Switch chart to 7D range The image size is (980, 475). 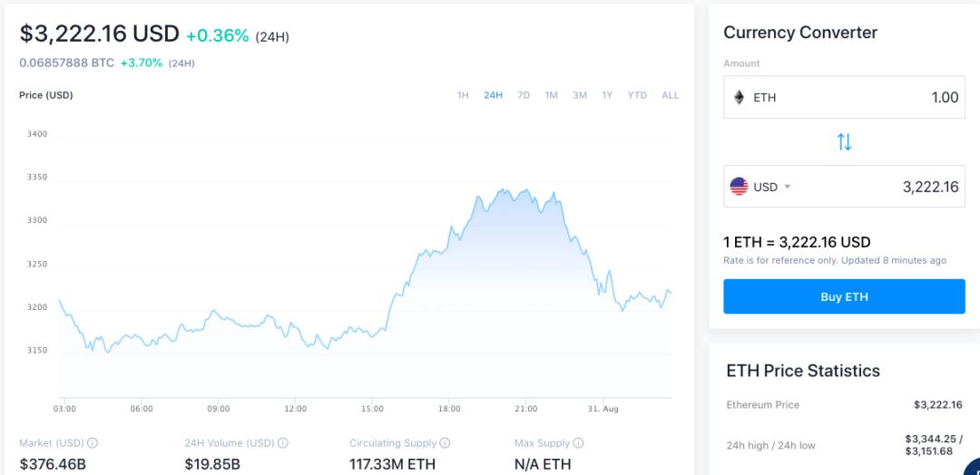524,95
